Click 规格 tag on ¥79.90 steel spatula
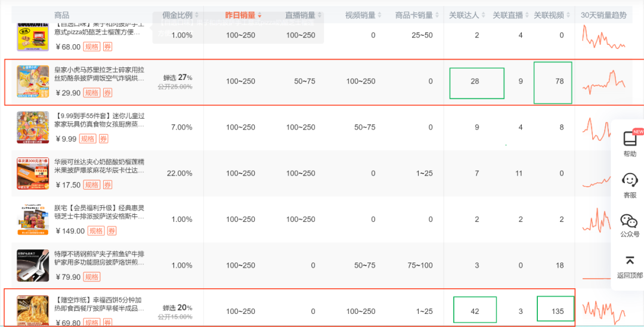 coord(91,277)
